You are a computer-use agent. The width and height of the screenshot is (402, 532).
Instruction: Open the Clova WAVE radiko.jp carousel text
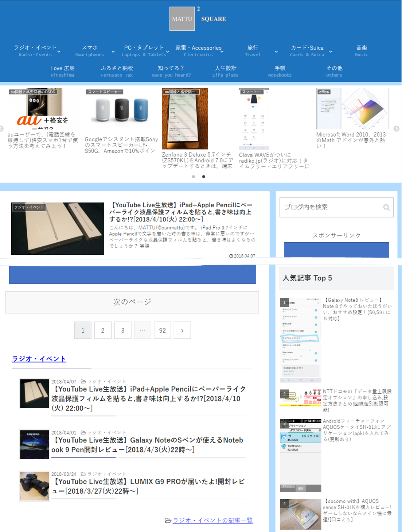[x=274, y=160]
